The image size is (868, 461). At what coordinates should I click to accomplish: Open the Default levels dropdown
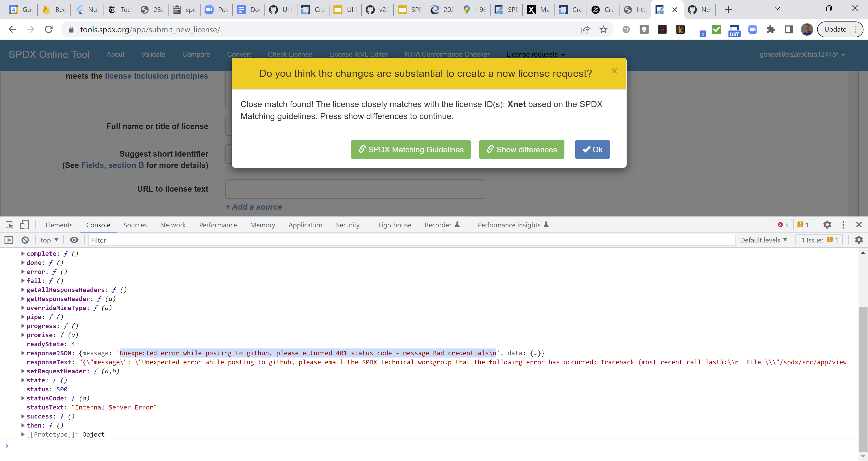coord(763,240)
